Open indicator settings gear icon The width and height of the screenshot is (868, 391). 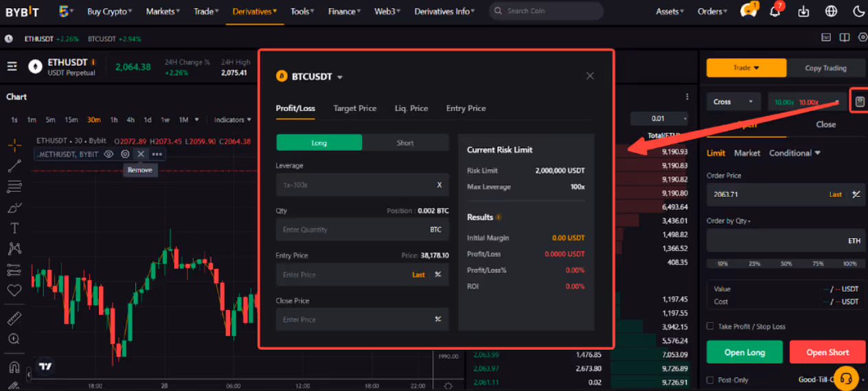point(125,154)
